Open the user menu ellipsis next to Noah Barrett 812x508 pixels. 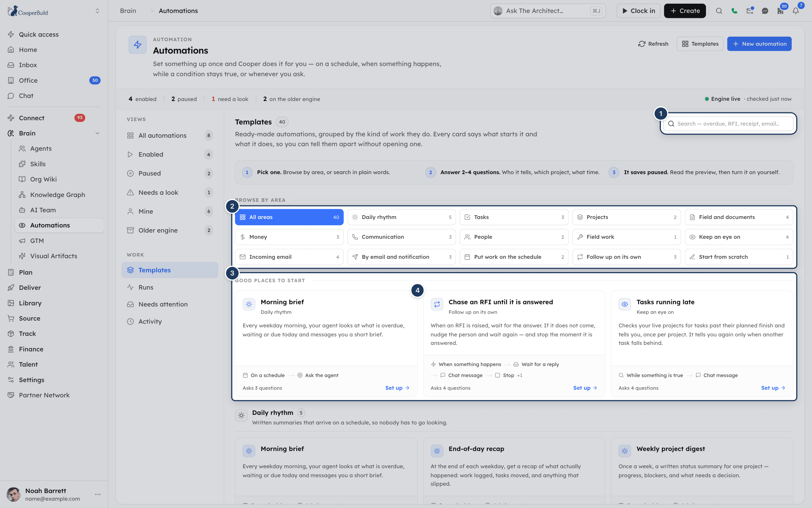(x=98, y=494)
